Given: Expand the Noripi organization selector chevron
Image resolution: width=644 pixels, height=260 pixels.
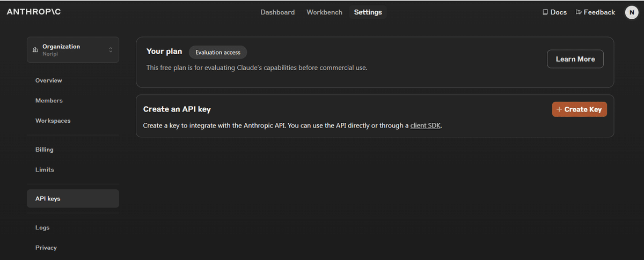Looking at the screenshot, I should (111, 50).
